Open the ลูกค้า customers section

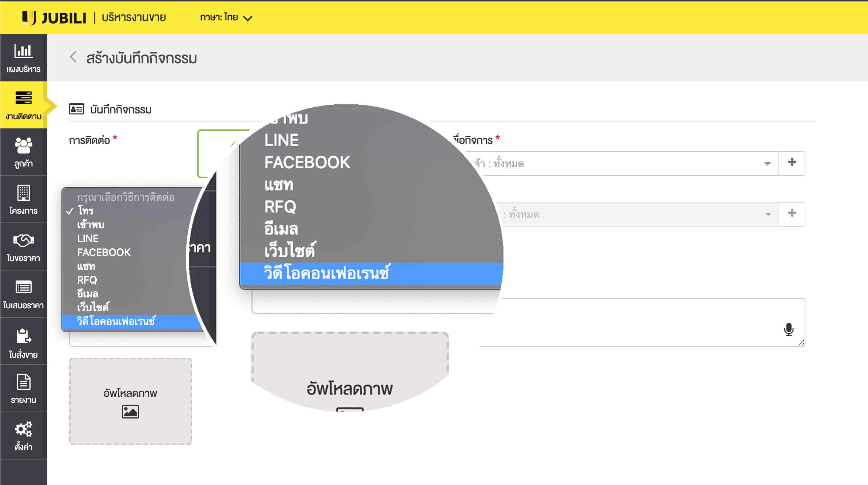(23, 152)
